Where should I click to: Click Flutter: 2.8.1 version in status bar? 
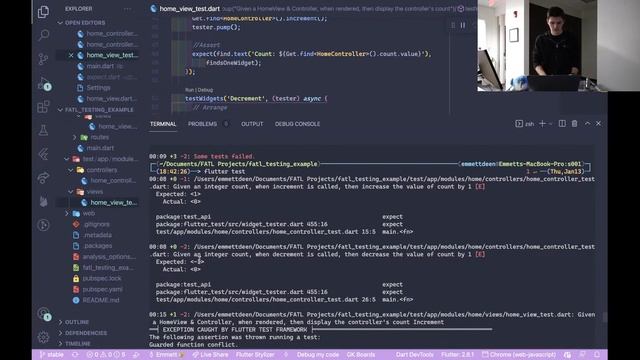457,355
